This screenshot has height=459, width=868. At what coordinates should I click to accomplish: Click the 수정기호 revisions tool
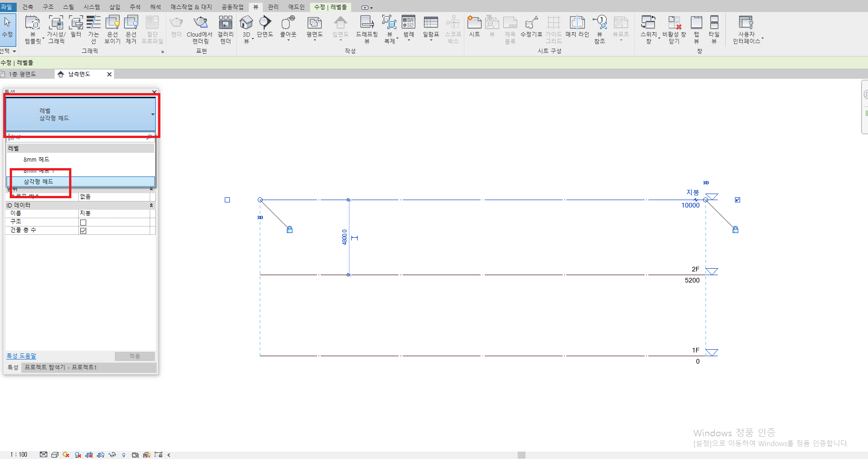click(531, 26)
